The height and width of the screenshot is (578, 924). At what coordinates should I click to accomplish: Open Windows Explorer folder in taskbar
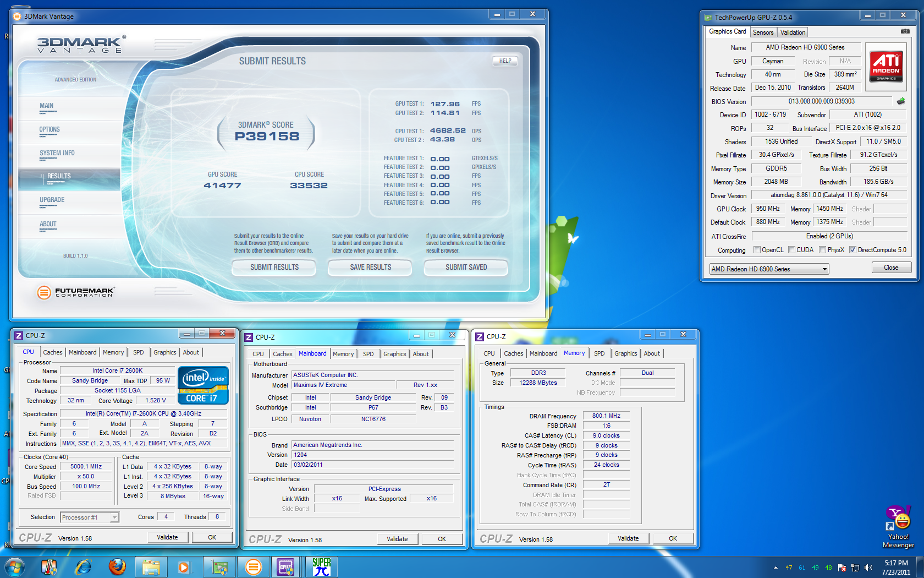[151, 567]
